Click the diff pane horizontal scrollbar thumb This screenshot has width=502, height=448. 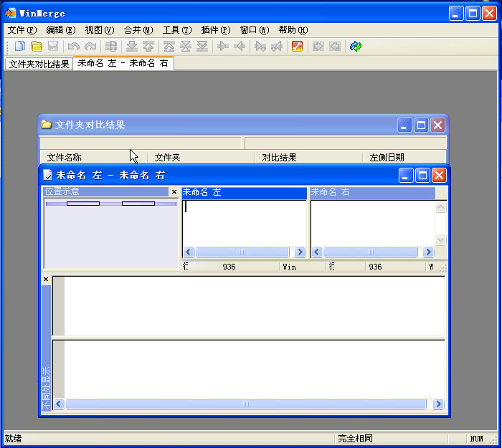point(246,404)
